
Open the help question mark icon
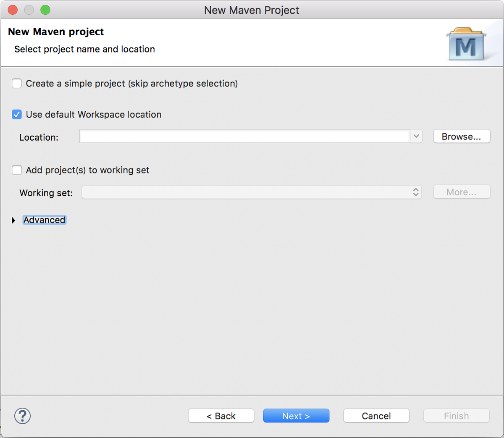pos(22,416)
